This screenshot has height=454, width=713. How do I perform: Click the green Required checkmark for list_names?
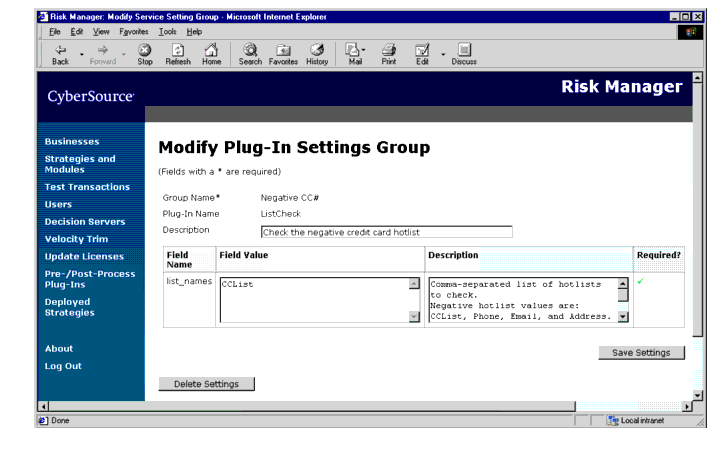click(641, 281)
